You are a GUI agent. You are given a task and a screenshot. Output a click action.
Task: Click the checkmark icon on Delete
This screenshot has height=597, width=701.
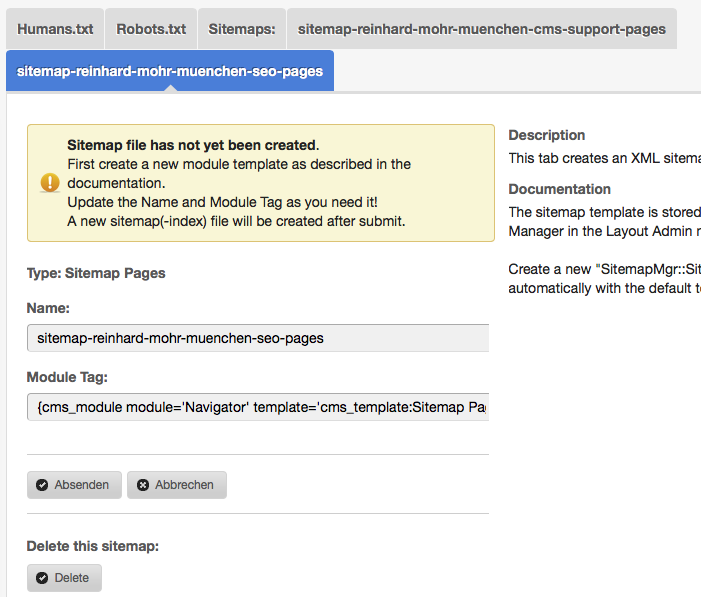[x=42, y=578]
